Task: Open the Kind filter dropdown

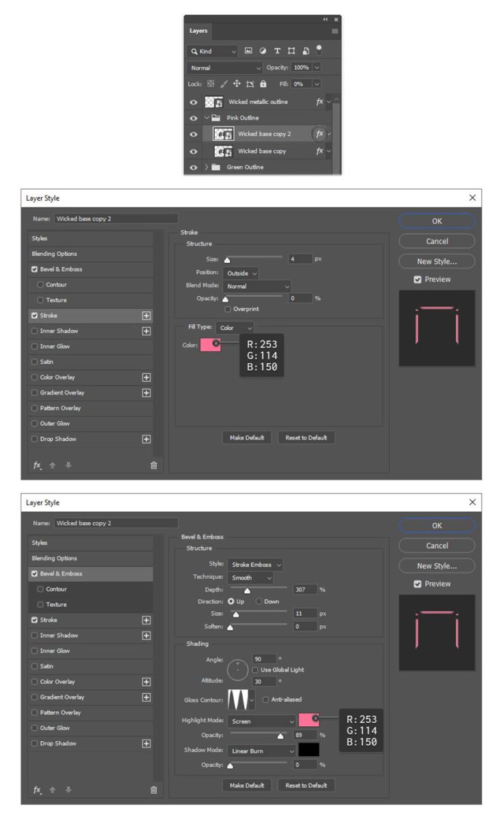Action: (213, 51)
